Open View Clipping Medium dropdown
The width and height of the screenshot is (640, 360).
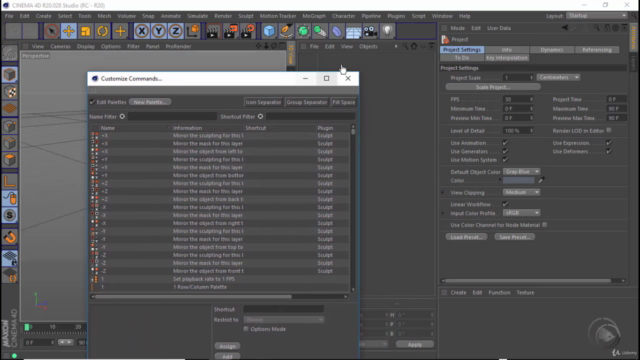(x=521, y=192)
